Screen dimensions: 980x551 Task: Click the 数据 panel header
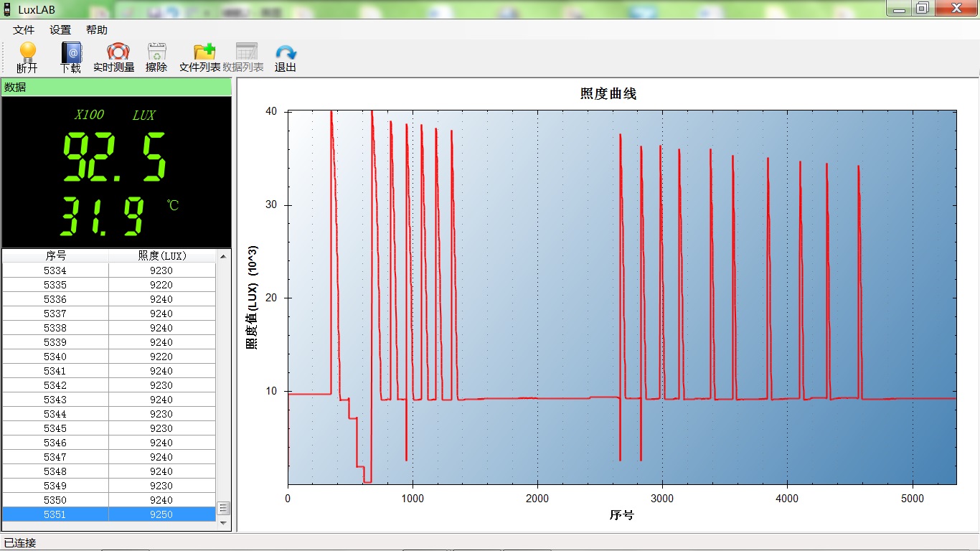point(116,87)
